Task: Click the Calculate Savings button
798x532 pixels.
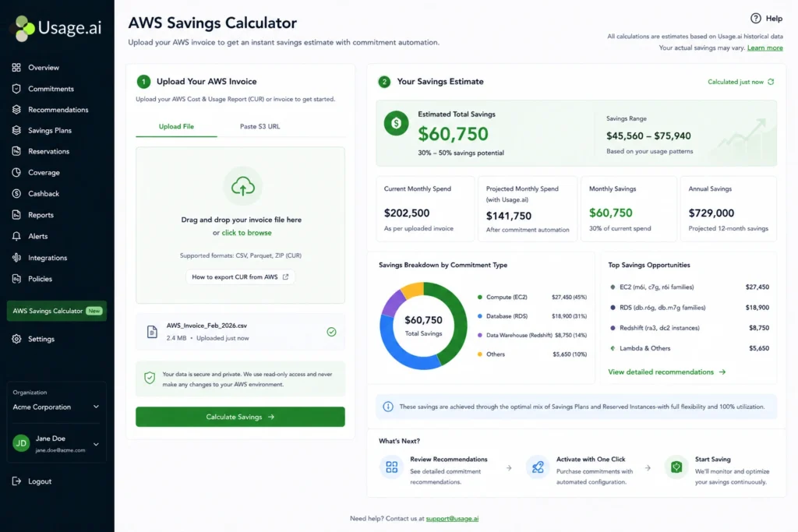Action: (240, 417)
